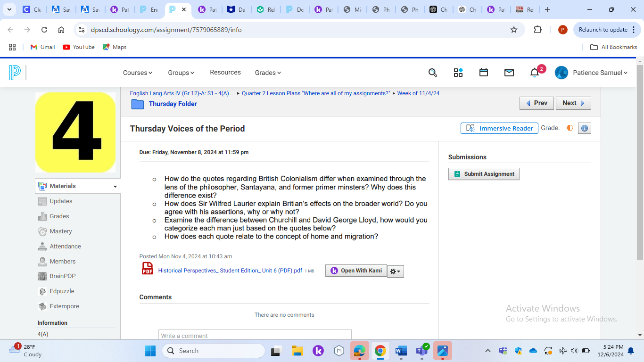The image size is (644, 362).
Task: Launch the Immersive Reader
Action: pyautogui.click(x=499, y=128)
